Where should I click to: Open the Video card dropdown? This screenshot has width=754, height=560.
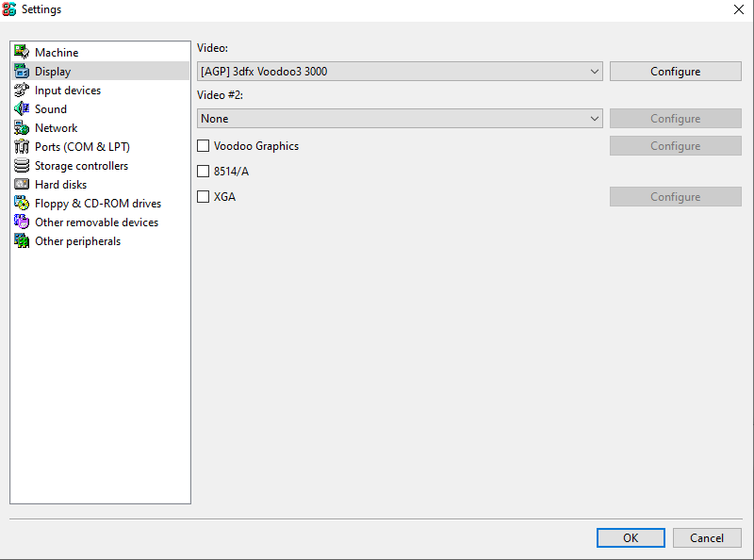[x=400, y=72]
